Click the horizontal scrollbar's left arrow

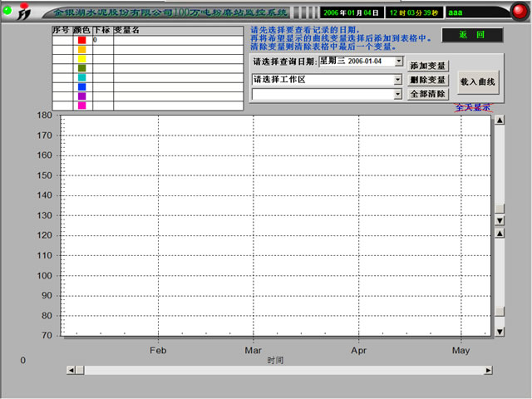[58, 370]
